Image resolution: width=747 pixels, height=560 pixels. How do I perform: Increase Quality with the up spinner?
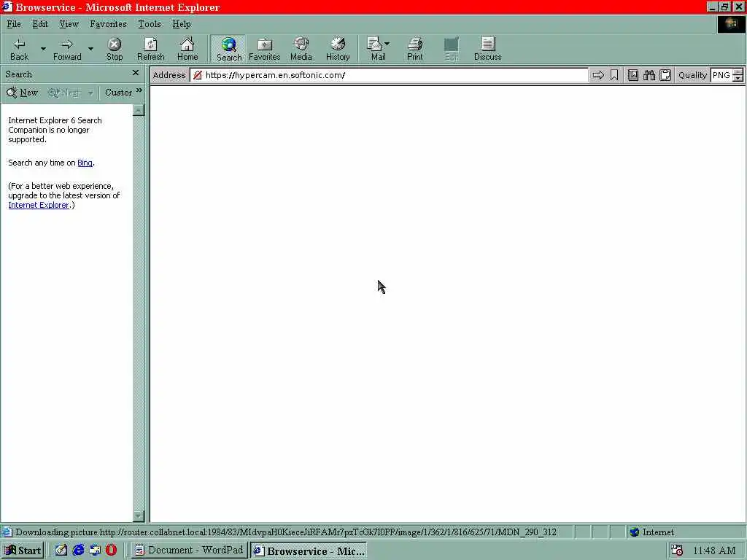click(x=738, y=72)
